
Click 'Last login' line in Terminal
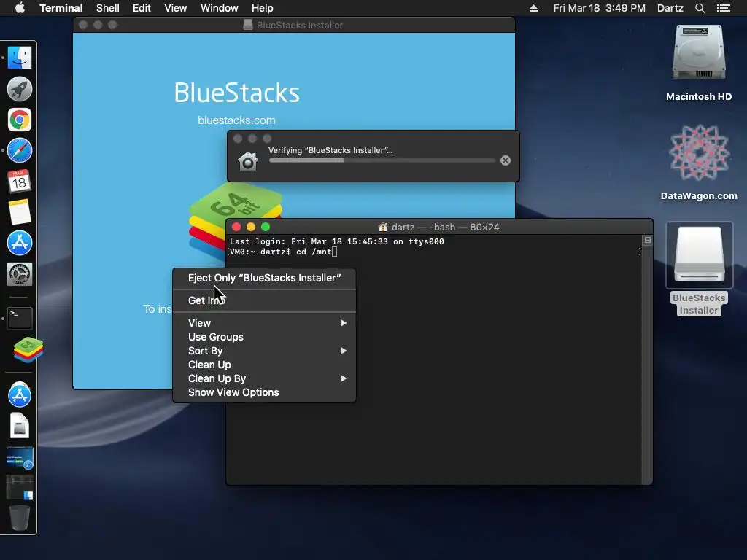click(337, 241)
